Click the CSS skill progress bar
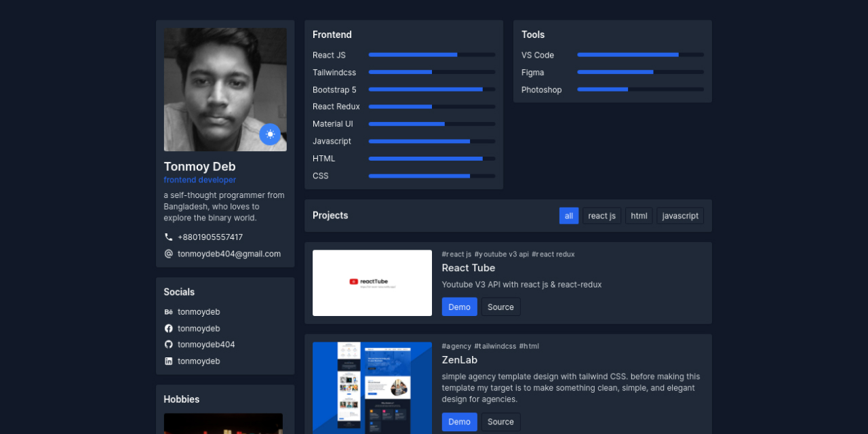Image resolution: width=868 pixels, height=434 pixels. [432, 176]
